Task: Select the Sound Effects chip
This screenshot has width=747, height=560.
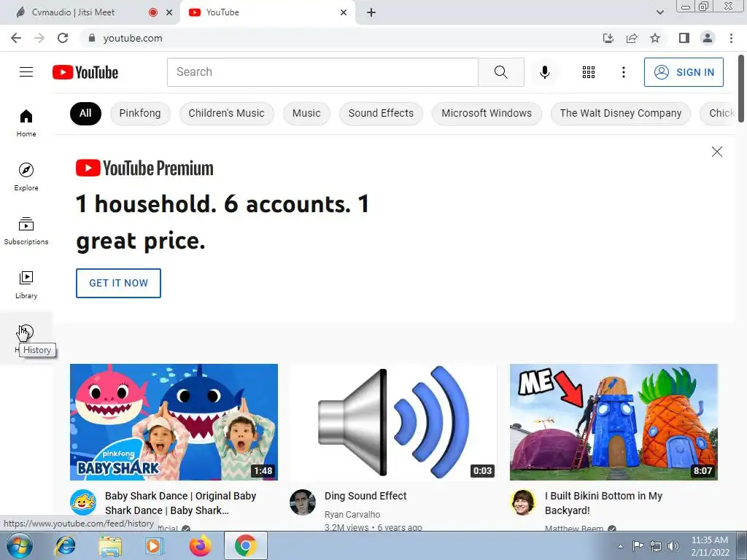Action: pos(381,113)
